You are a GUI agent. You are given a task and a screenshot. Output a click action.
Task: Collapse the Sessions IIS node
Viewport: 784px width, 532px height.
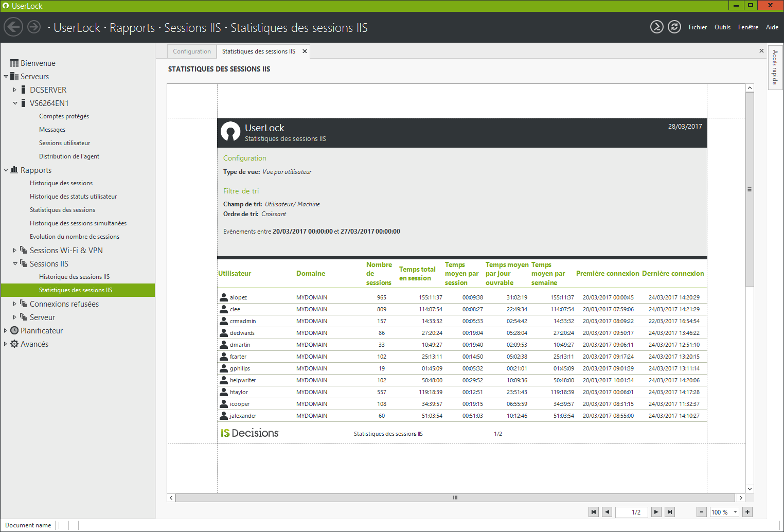(x=15, y=264)
